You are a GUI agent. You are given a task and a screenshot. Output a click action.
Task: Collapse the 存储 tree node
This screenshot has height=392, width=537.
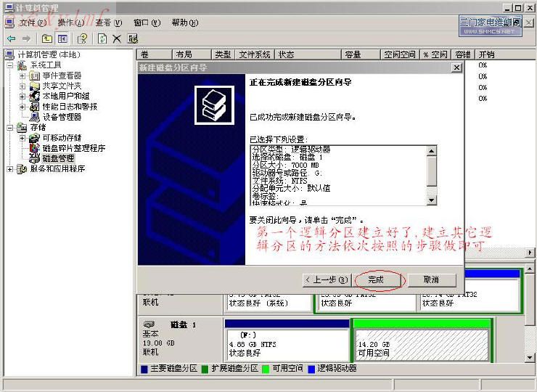[x=9, y=128]
